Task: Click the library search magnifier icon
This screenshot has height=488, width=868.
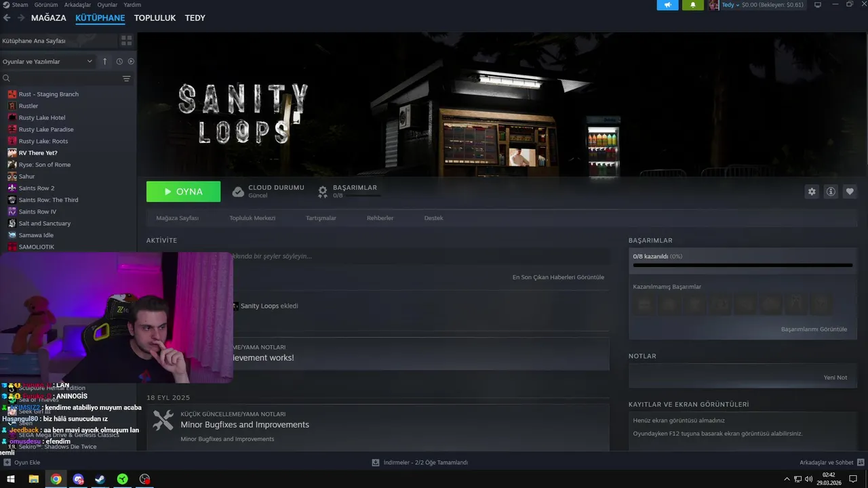Action: (x=6, y=79)
